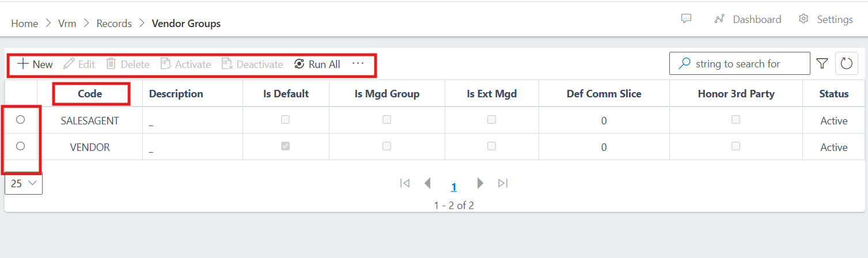Open the 25 page size dropdown

(24, 184)
